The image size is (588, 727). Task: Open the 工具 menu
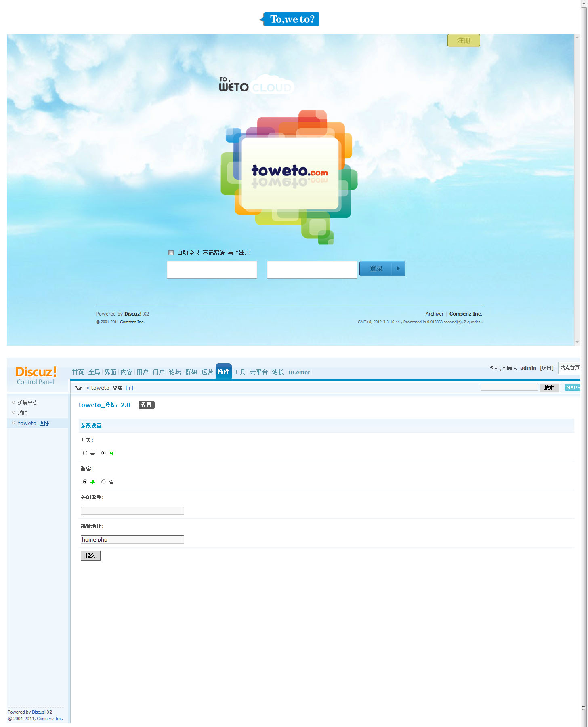[239, 372]
